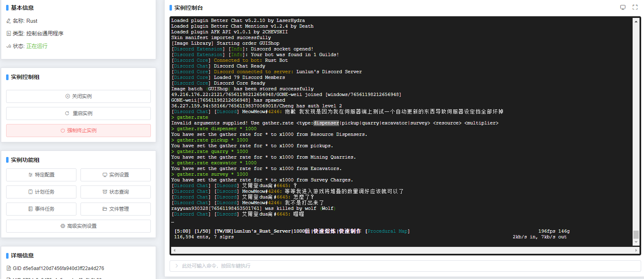This screenshot has width=644, height=279.
Task: Click 'Loaded plugin Better Chat v5.2.10' line
Action: pos(238,20)
